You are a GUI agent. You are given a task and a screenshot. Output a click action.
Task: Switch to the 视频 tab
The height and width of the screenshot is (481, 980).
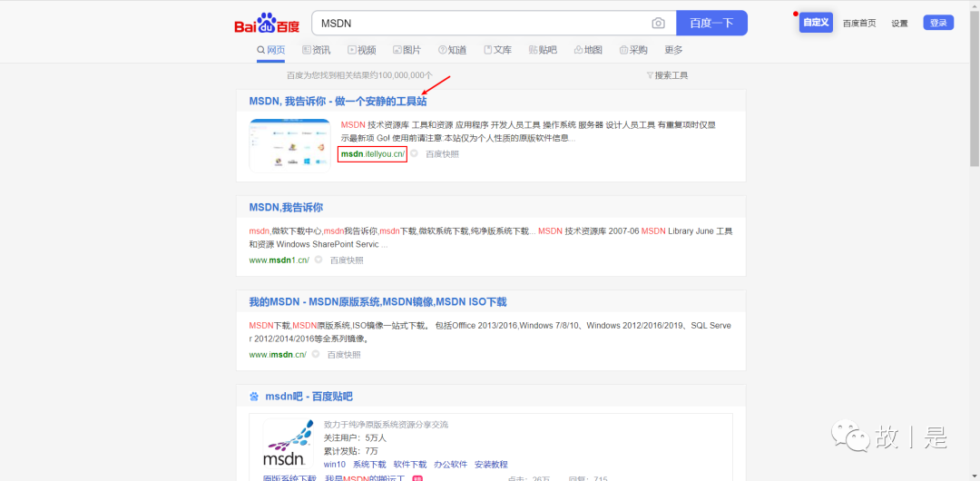tap(362, 50)
